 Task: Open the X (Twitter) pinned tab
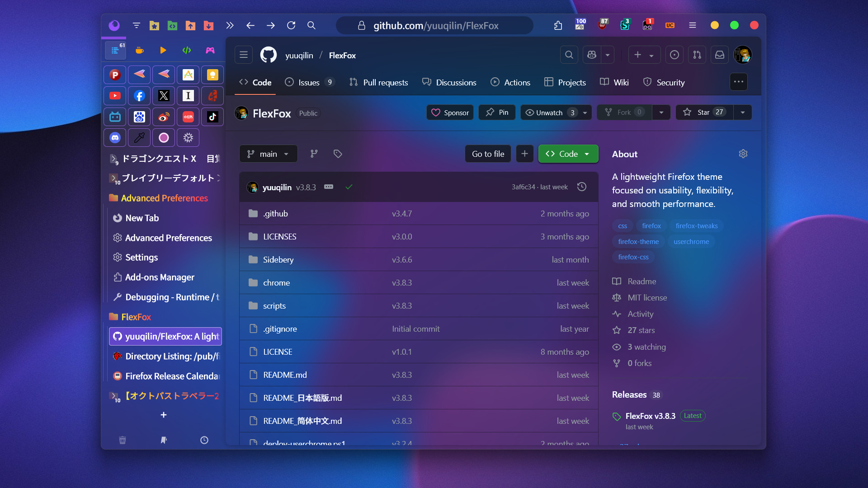coord(164,96)
